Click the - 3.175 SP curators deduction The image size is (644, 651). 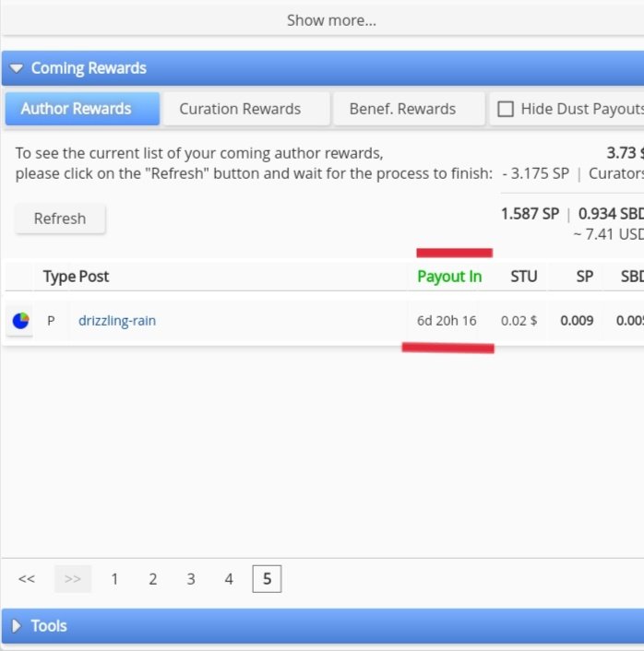pos(535,173)
